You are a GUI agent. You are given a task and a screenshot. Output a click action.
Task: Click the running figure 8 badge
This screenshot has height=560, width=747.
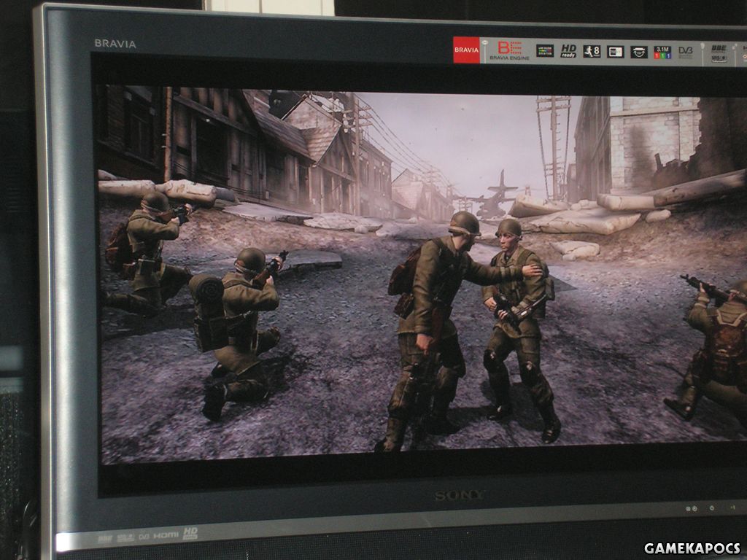pyautogui.click(x=592, y=52)
